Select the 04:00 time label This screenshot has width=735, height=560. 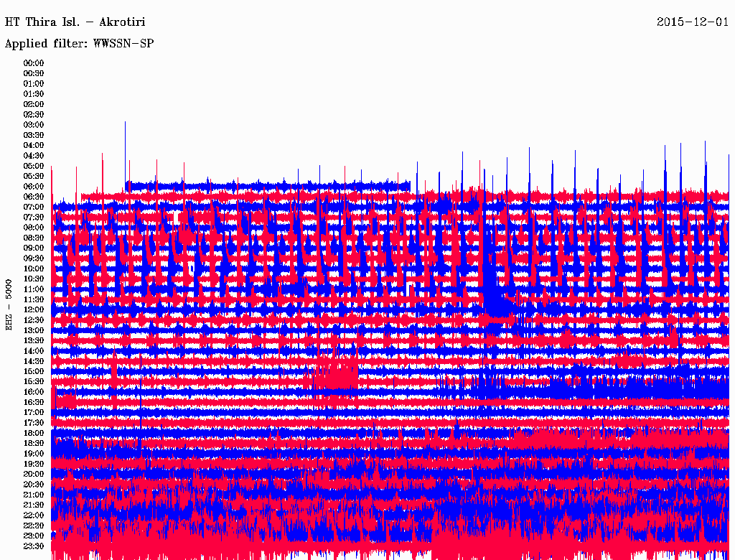34,146
